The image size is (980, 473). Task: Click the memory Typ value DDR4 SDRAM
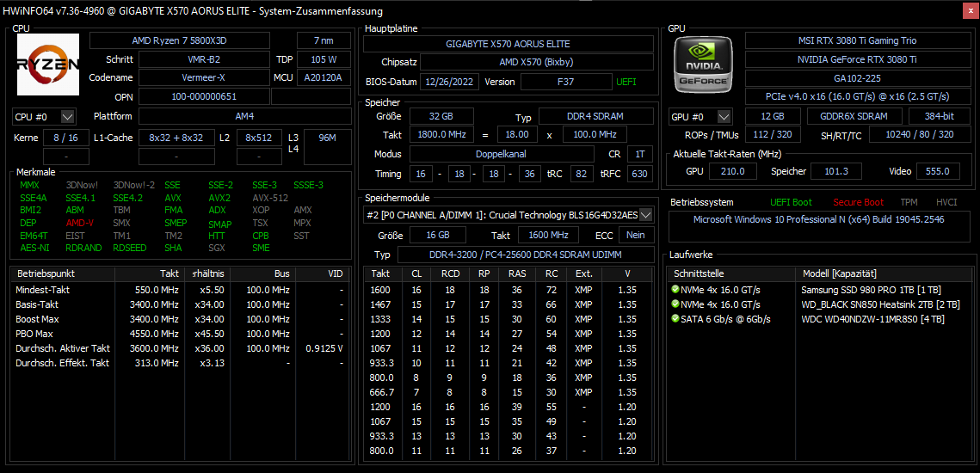pos(595,117)
